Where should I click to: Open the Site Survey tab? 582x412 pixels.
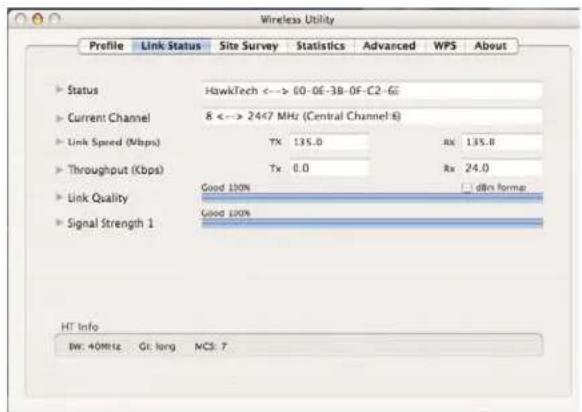[x=248, y=46]
